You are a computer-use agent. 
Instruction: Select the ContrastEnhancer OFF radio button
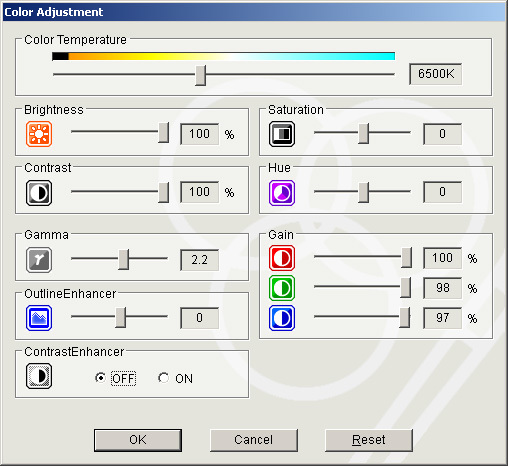(100, 378)
